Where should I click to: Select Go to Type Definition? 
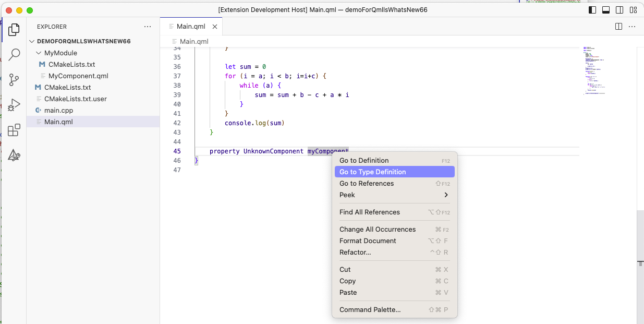tap(372, 172)
